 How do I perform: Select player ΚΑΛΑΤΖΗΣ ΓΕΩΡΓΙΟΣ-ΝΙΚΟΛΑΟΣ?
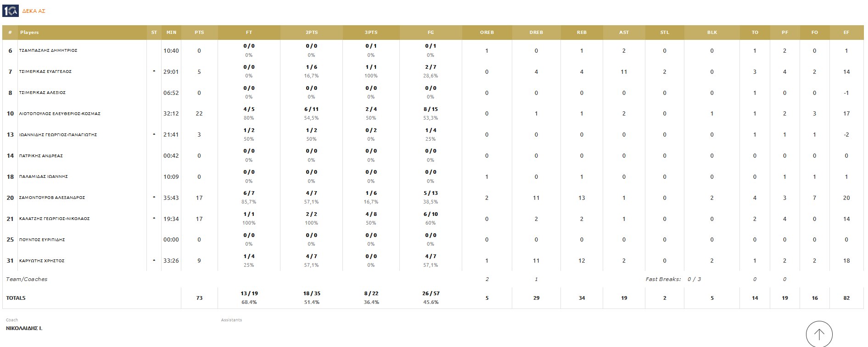click(54, 219)
